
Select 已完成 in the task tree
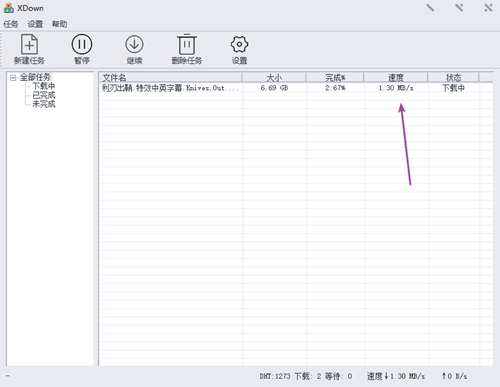[x=44, y=95]
